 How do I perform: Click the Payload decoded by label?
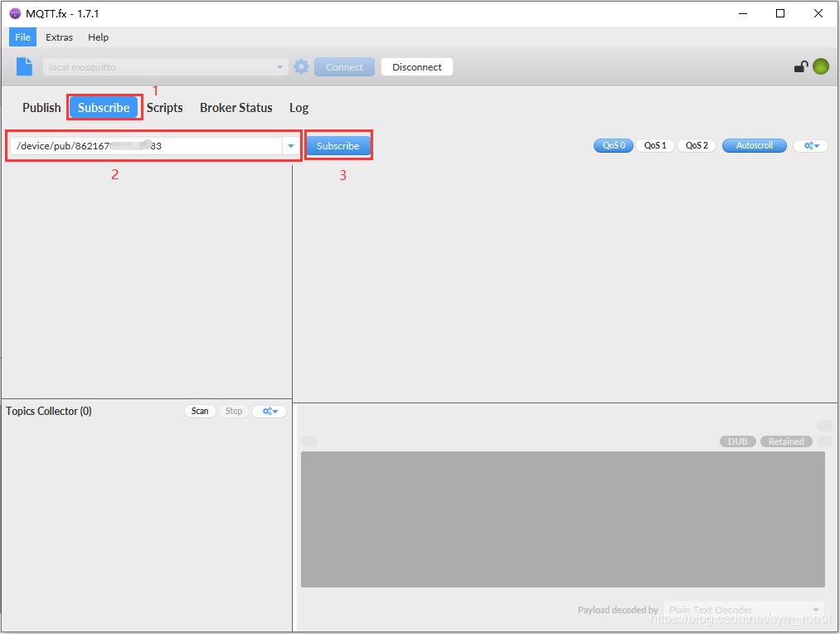click(x=618, y=610)
